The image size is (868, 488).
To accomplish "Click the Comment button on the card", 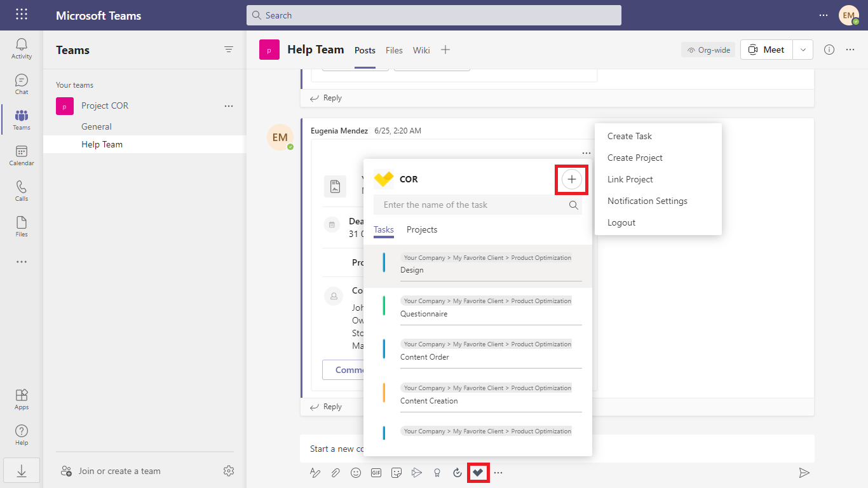I will coord(343,370).
